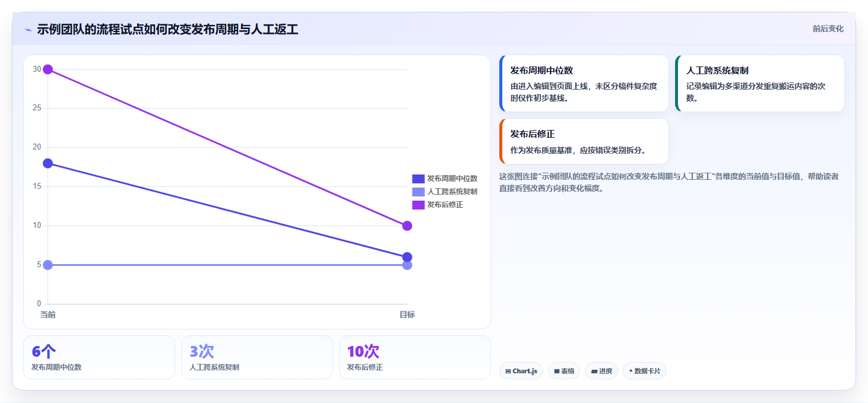
Task: Open the 人工跨系统复制 description card
Action: [x=760, y=84]
